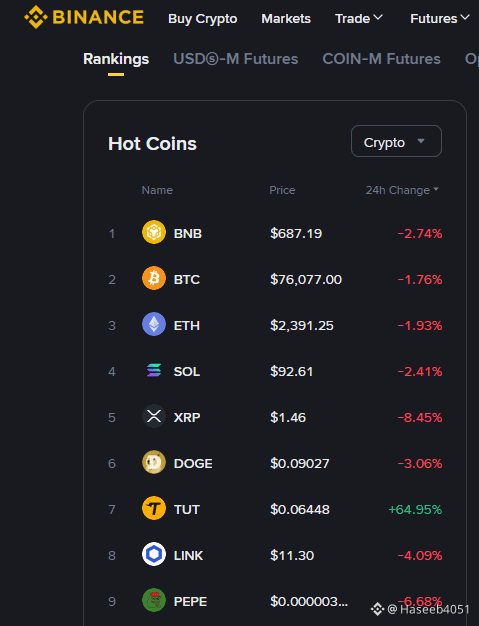
Task: Open the XRP coin icon
Action: tap(154, 416)
